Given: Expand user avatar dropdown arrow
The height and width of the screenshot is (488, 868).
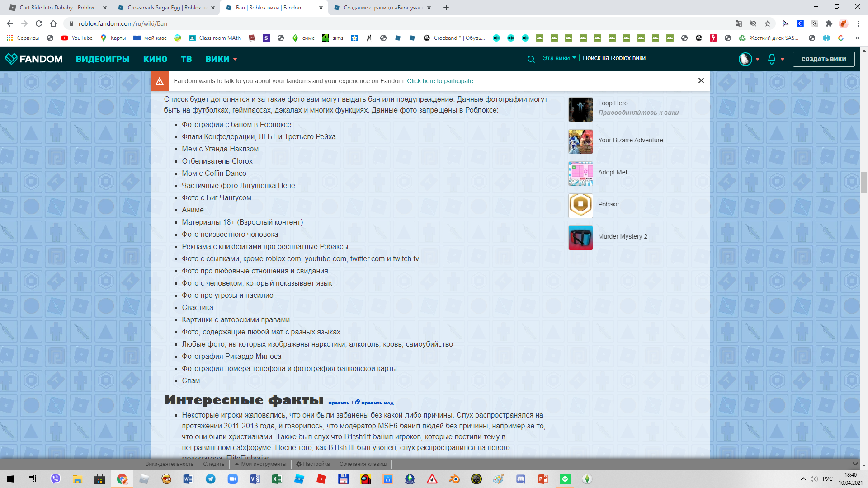Looking at the screenshot, I should [758, 59].
